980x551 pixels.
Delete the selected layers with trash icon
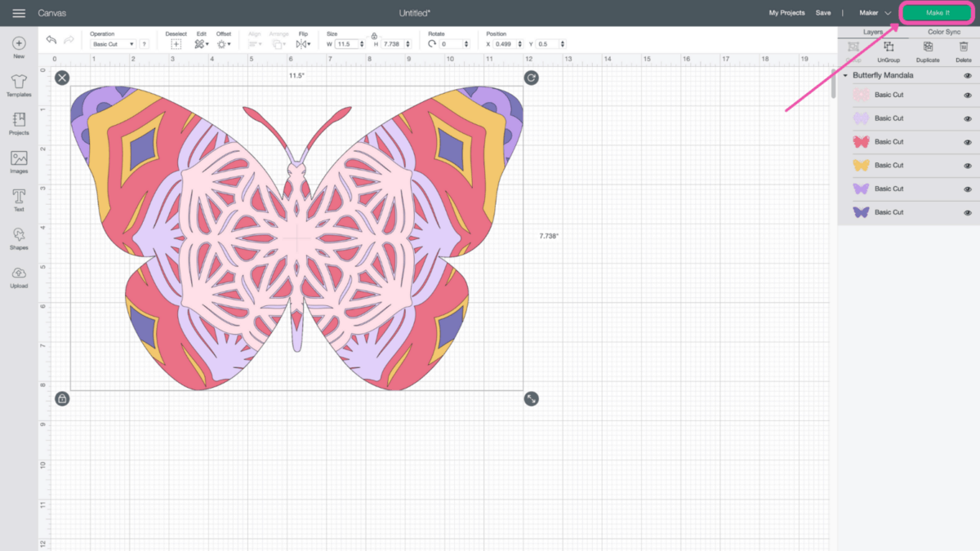[964, 51]
